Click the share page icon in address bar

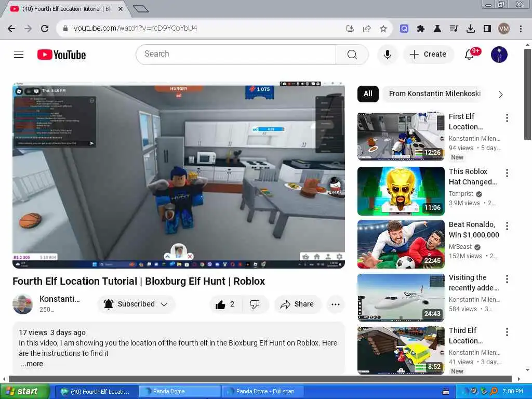[366, 29]
